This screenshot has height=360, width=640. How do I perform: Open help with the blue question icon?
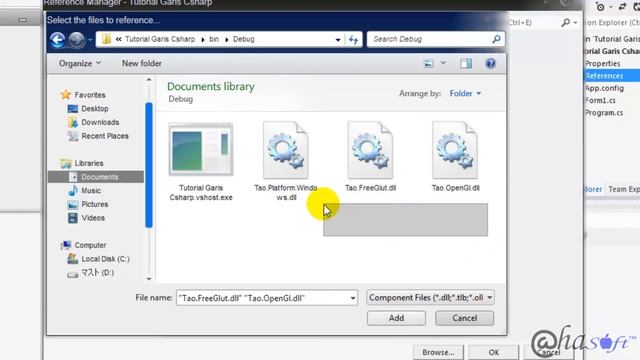point(490,63)
